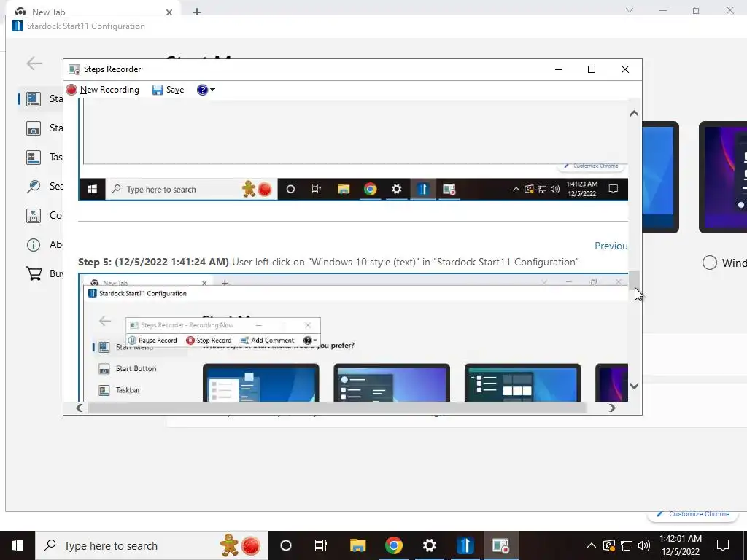Minimize the Steps Recorder window
The width and height of the screenshot is (747, 560).
[559, 69]
